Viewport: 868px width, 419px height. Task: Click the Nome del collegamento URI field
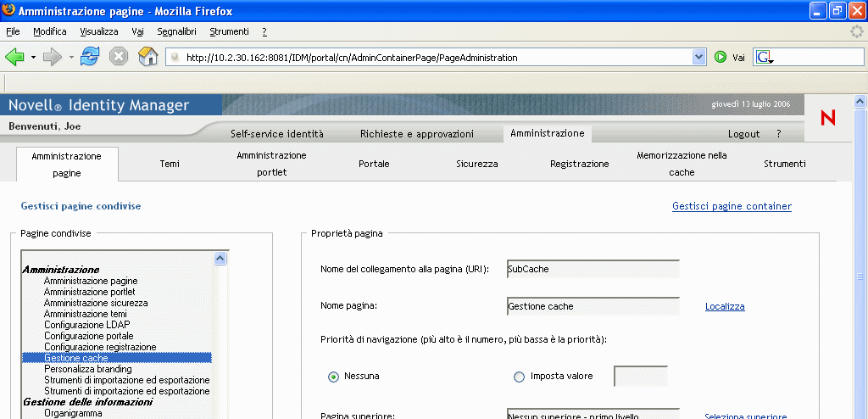[593, 269]
